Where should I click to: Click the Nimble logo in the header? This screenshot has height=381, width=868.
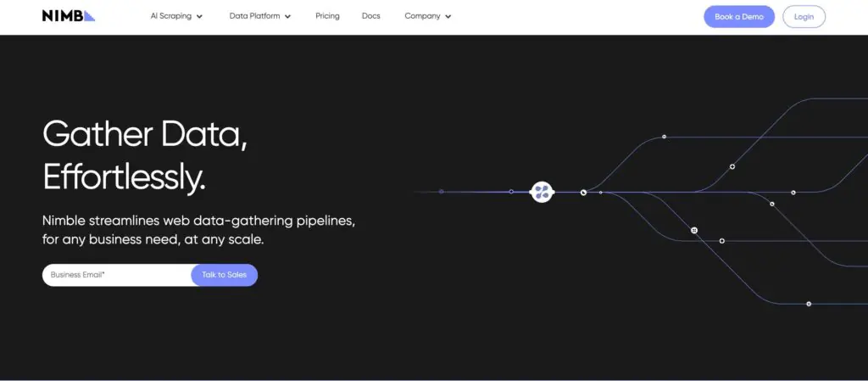69,16
